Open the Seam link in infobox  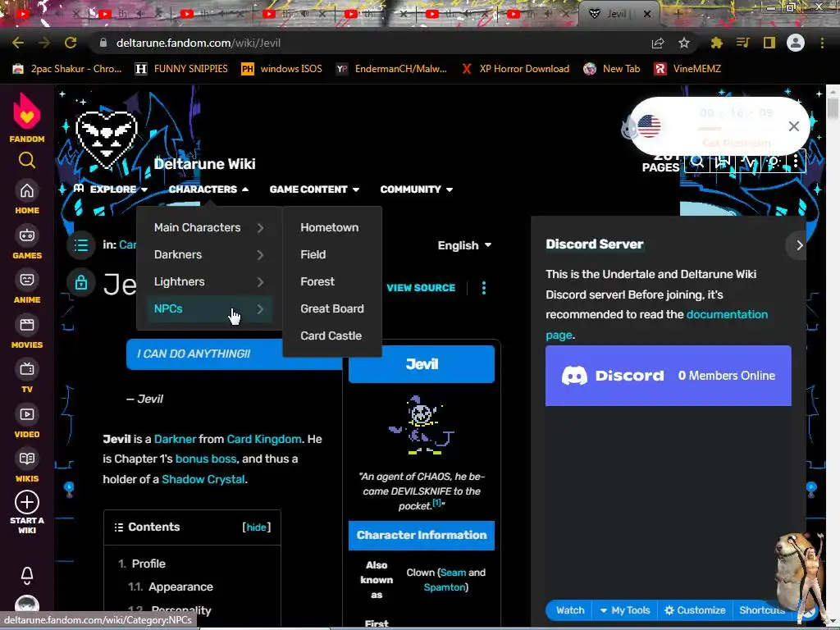pos(453,573)
